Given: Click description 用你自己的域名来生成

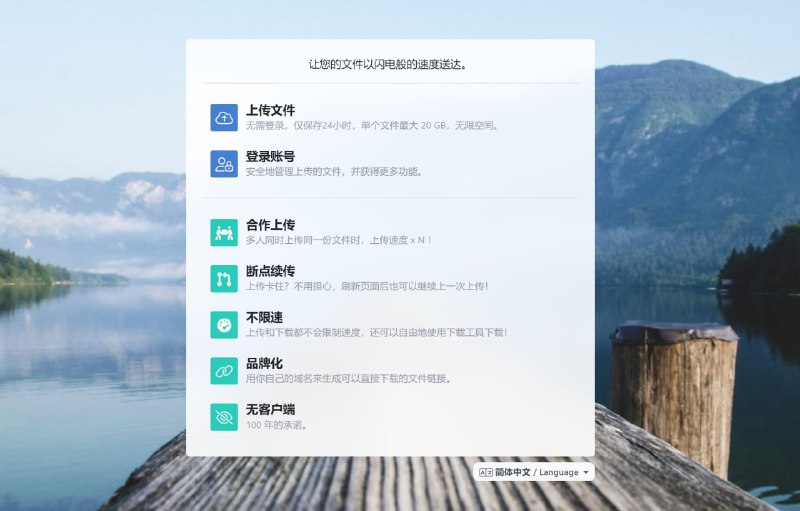Looking at the screenshot, I should 293,378.
